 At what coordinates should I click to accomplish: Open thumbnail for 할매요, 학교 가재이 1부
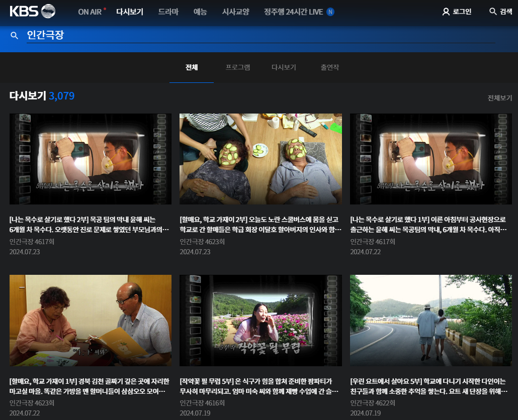pyautogui.click(x=91, y=321)
